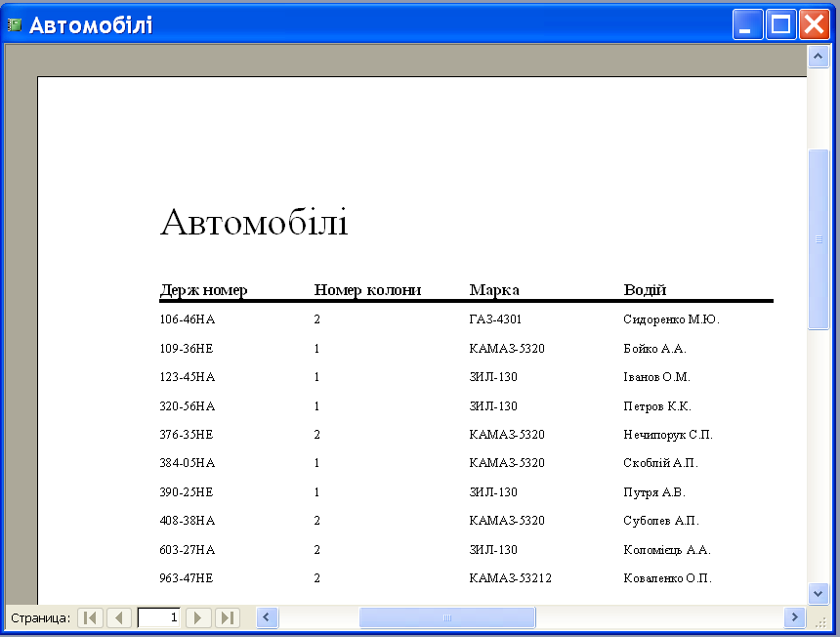Click the page number input box
This screenshot has width=840, height=637.
tap(159, 617)
